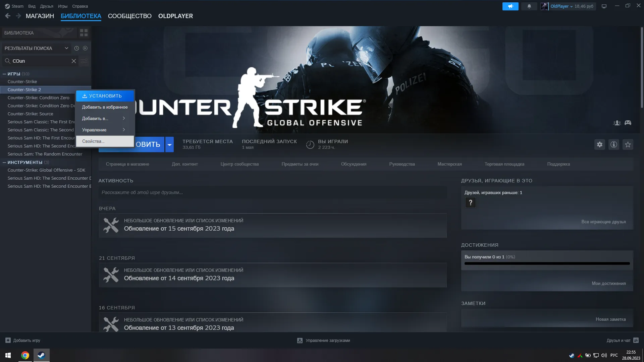Open 'Торговая площадка' link
Image resolution: width=644 pixels, height=362 pixels.
coord(504,164)
